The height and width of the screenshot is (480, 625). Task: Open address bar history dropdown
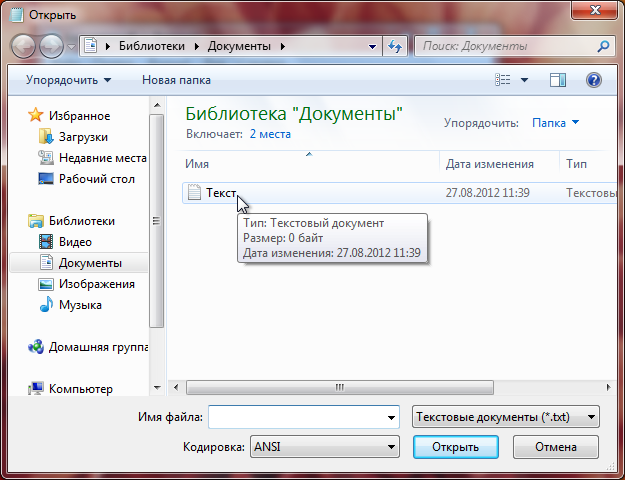coord(372,47)
